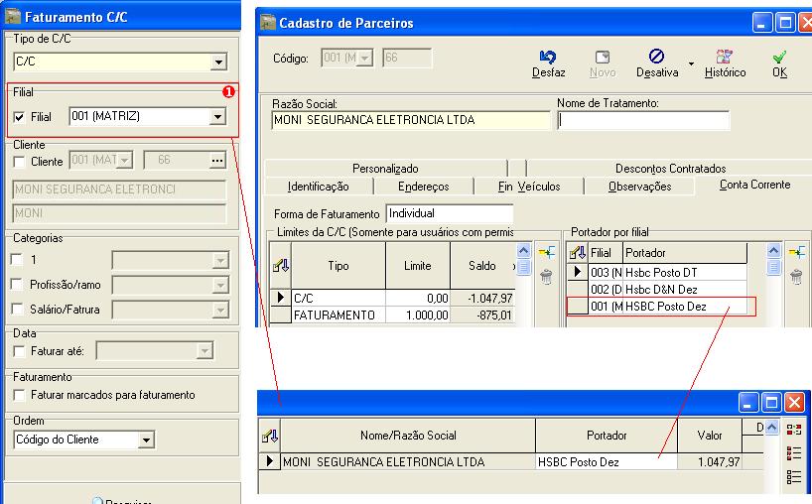Screen dimensions: 812x504
Task: Check Faturar marcados para faturamento
Action: [20, 395]
